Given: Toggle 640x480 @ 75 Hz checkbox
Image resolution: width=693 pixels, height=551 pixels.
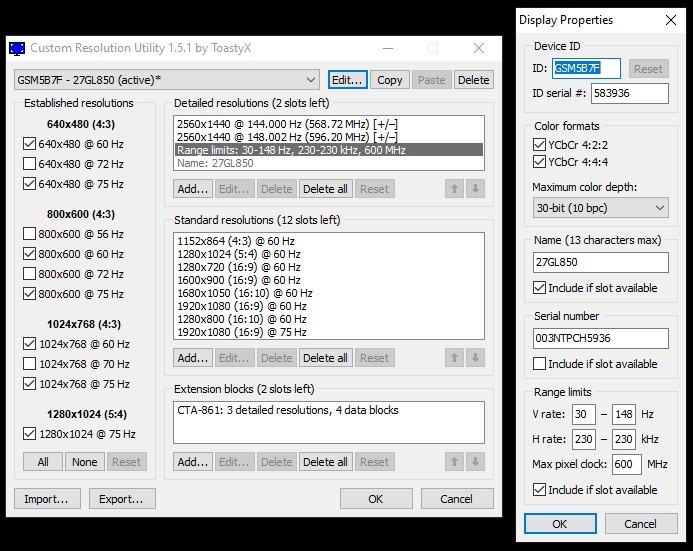Looking at the screenshot, I should (x=29, y=184).
